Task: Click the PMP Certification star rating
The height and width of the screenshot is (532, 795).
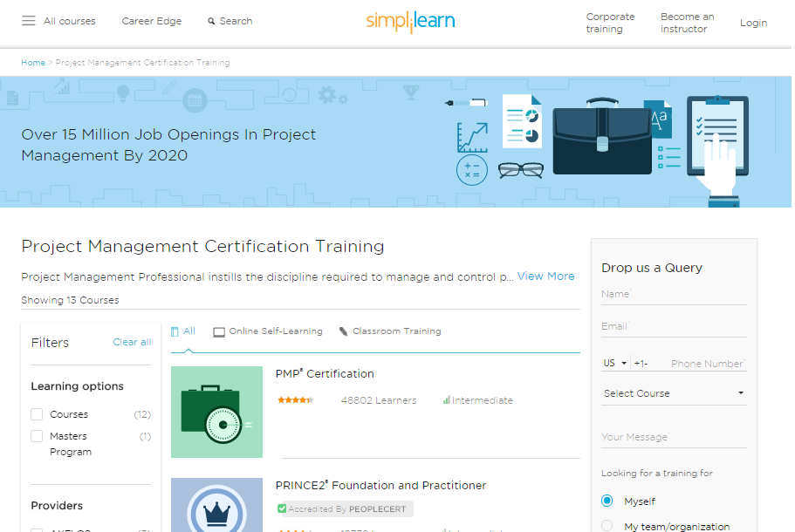Action: (297, 399)
